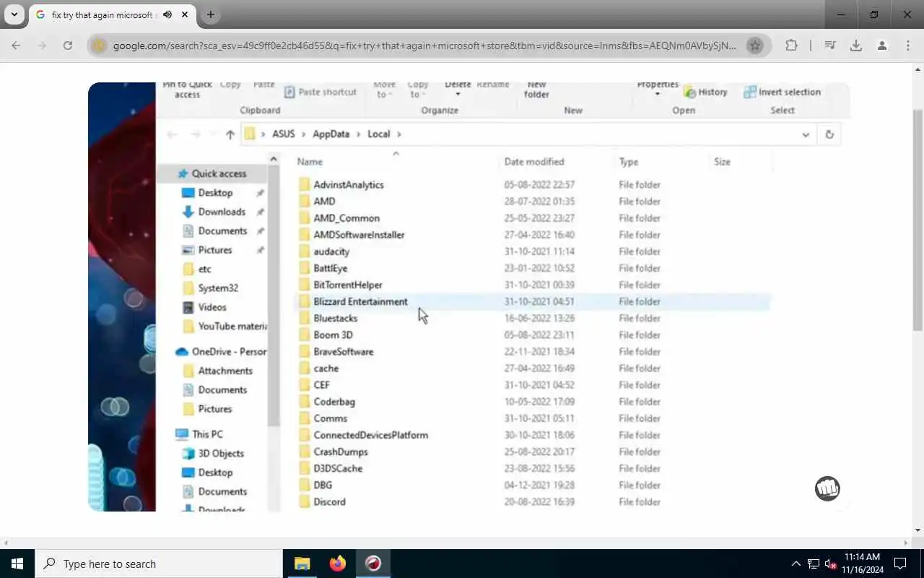This screenshot has width=924, height=578.
Task: Sort by the Date modified column header
Action: click(534, 162)
